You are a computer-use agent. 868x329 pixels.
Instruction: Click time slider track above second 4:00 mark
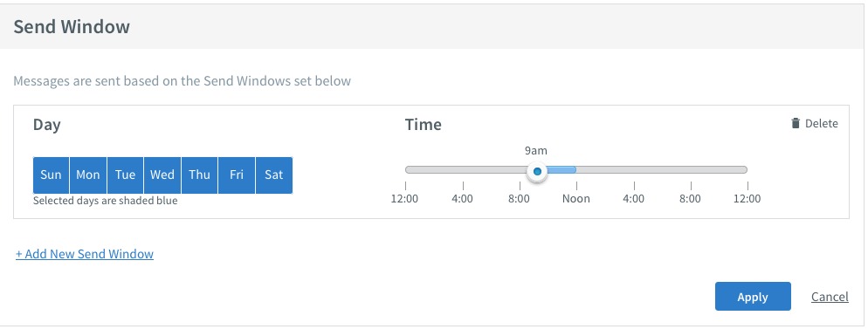coord(634,170)
